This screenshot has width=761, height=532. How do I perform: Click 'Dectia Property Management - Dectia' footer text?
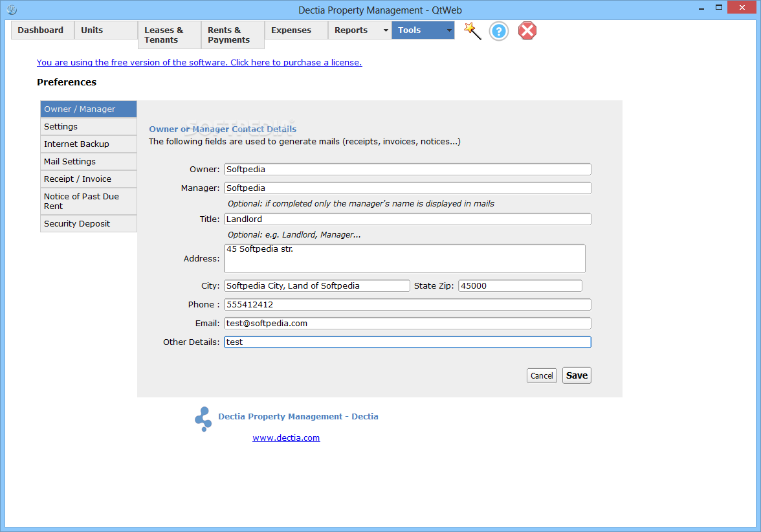298,417
